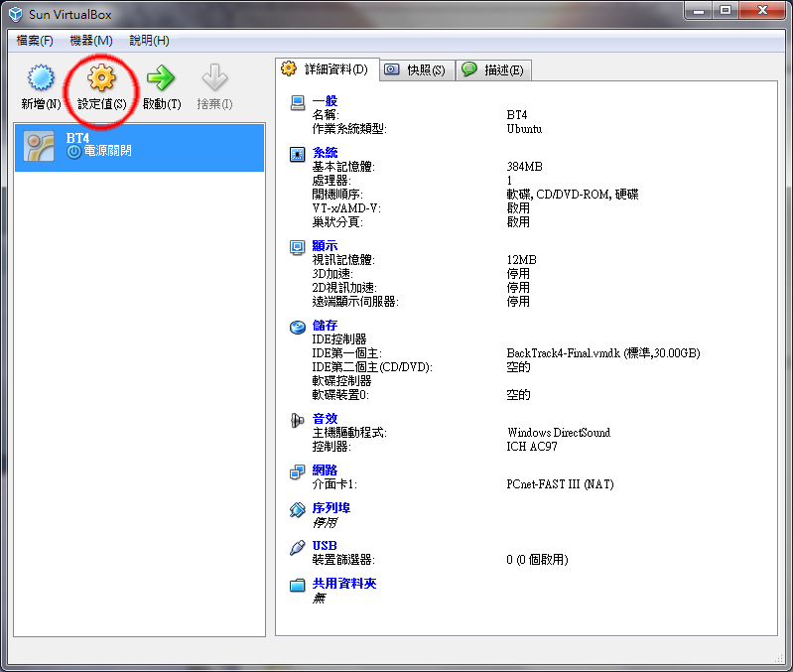This screenshot has width=793, height=672.
Task: Click the 網路 network icon
Action: pyautogui.click(x=298, y=471)
